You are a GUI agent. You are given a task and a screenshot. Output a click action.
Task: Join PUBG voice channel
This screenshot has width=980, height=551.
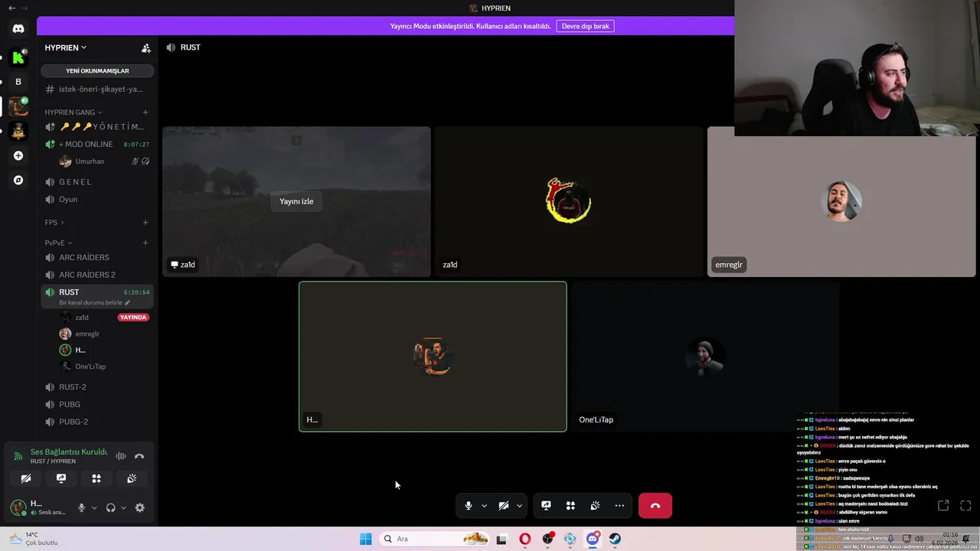pos(97,404)
